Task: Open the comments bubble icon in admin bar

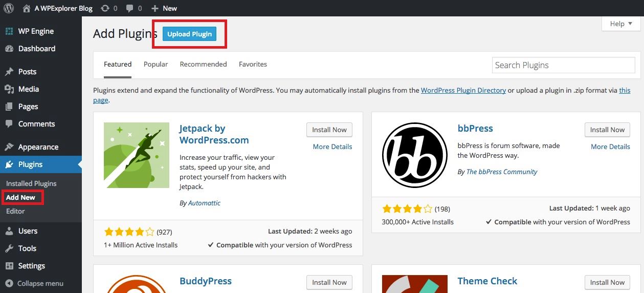Action: coord(130,8)
